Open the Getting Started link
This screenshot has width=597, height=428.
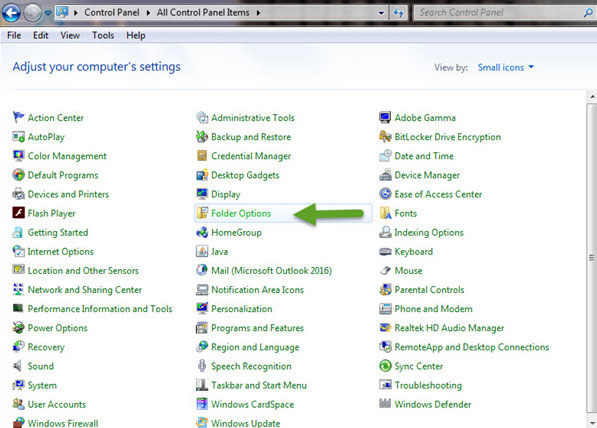click(58, 232)
